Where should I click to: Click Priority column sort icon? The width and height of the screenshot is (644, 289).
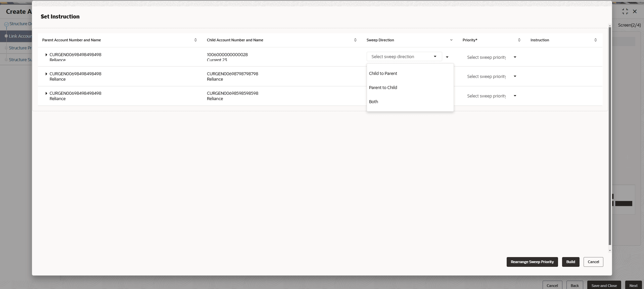click(519, 40)
